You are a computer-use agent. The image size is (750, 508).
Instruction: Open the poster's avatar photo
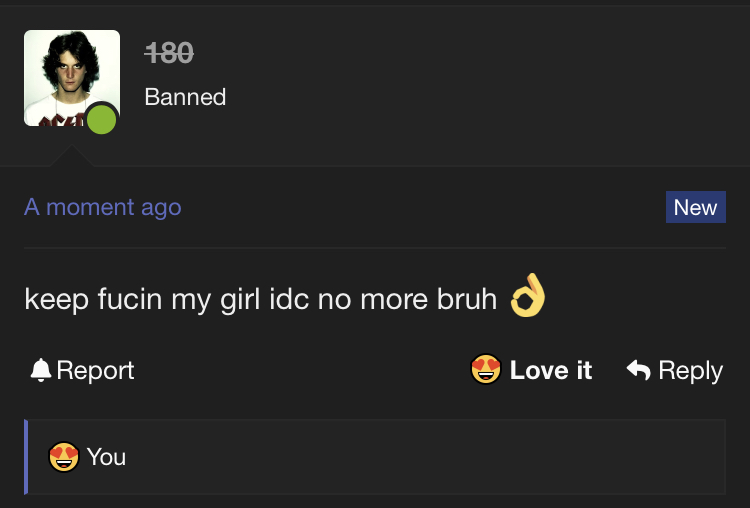click(72, 78)
